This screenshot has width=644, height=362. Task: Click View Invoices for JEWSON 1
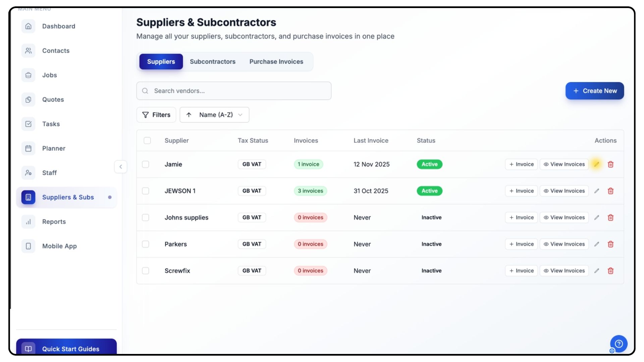[564, 191]
